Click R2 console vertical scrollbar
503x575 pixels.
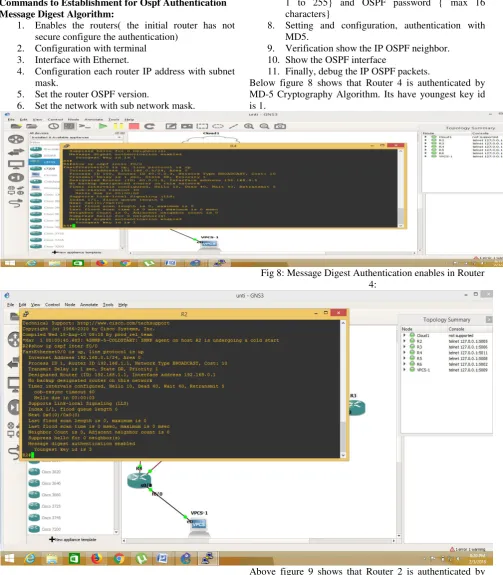343,389
